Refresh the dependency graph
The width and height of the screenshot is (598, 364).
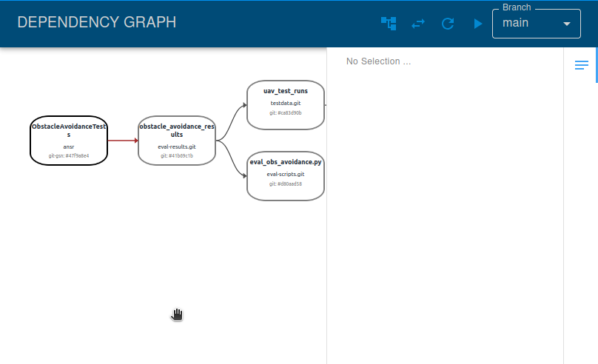[448, 24]
